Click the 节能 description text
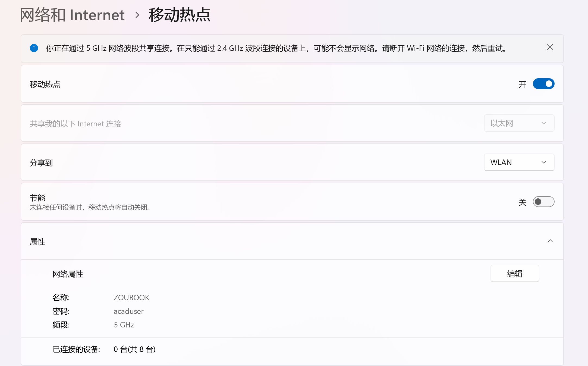The image size is (588, 366). 90,208
